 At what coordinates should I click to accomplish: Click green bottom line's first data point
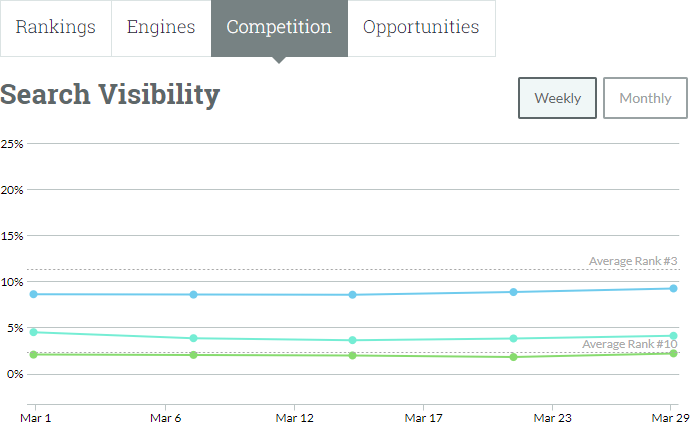34,355
